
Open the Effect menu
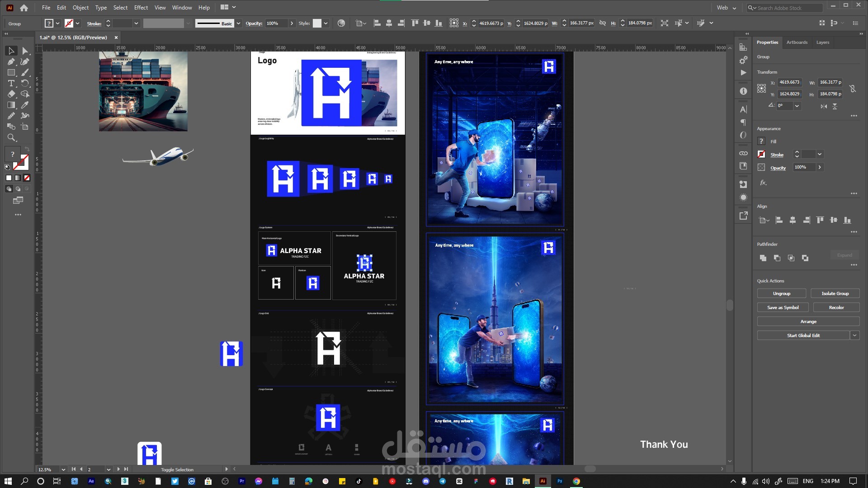[x=141, y=8]
